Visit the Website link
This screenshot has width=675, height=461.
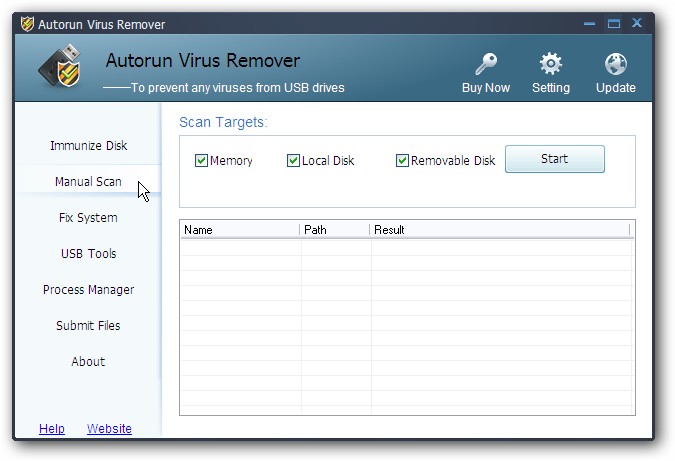(x=109, y=429)
